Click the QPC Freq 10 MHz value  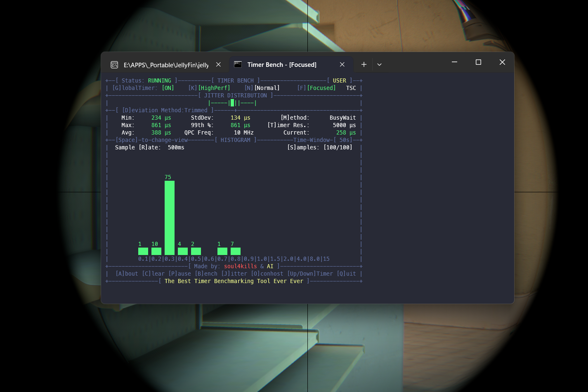(x=244, y=132)
